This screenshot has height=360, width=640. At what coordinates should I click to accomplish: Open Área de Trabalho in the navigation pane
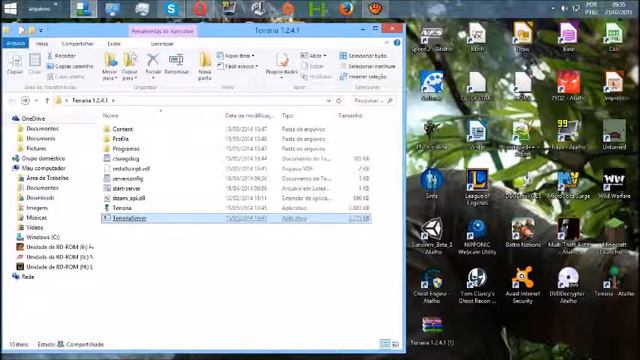point(47,178)
